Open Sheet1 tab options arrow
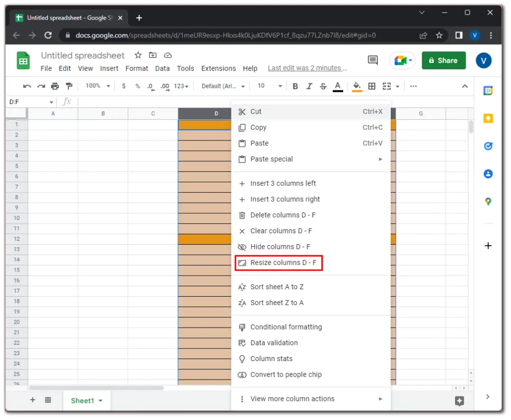 click(x=101, y=401)
